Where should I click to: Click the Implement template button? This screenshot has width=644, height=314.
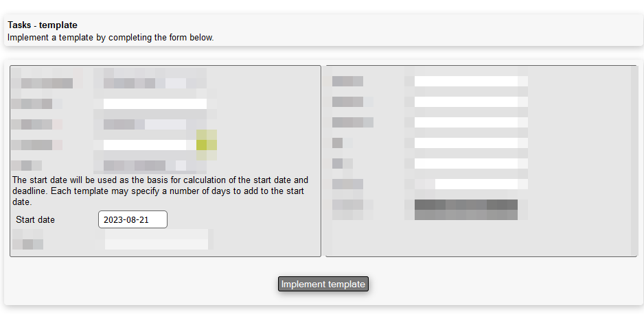(x=323, y=284)
